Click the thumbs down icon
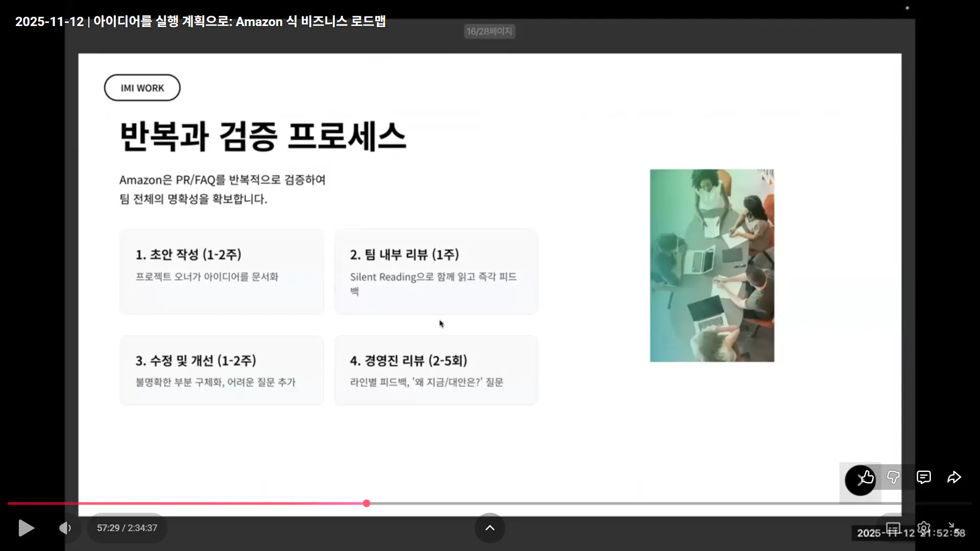The image size is (980, 551). click(x=893, y=479)
